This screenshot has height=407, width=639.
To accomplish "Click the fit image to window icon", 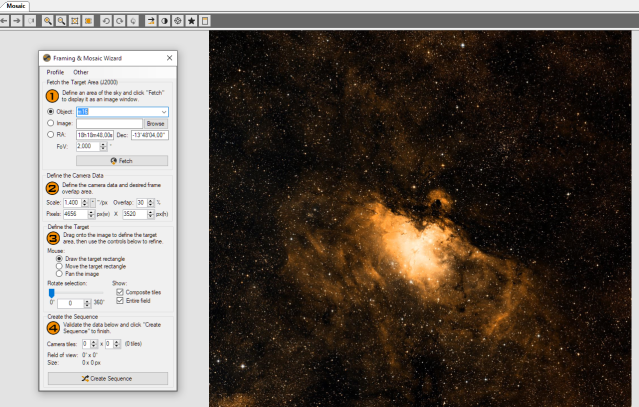I will tap(76, 20).
